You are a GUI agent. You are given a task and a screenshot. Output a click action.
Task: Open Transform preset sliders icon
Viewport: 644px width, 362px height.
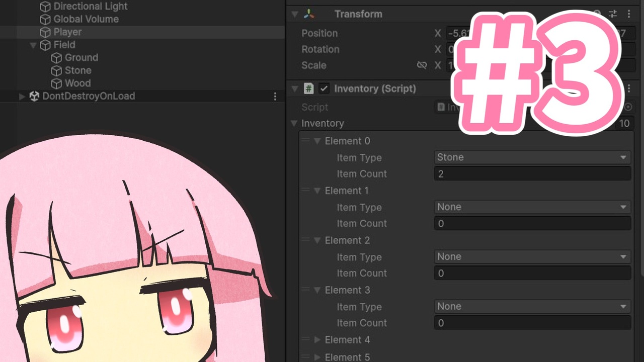[613, 14]
